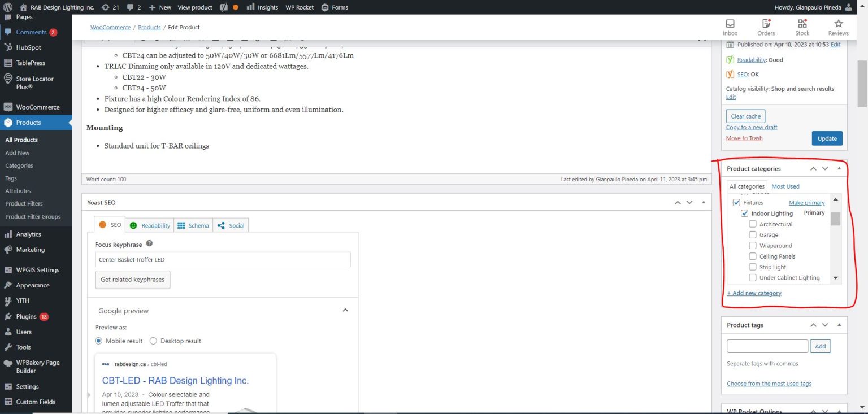Click the category list scrollbar thumb
Image resolution: width=868 pixels, height=414 pixels.
pos(835,219)
